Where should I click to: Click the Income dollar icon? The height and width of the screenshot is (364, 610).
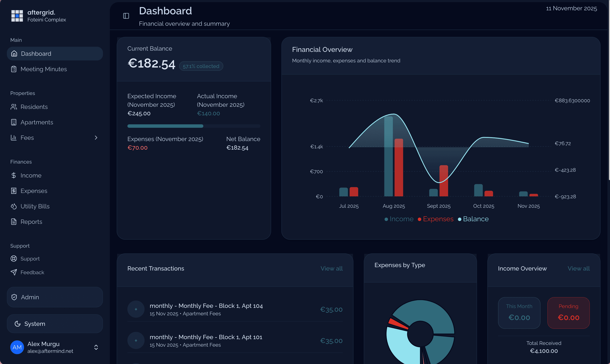(x=14, y=175)
